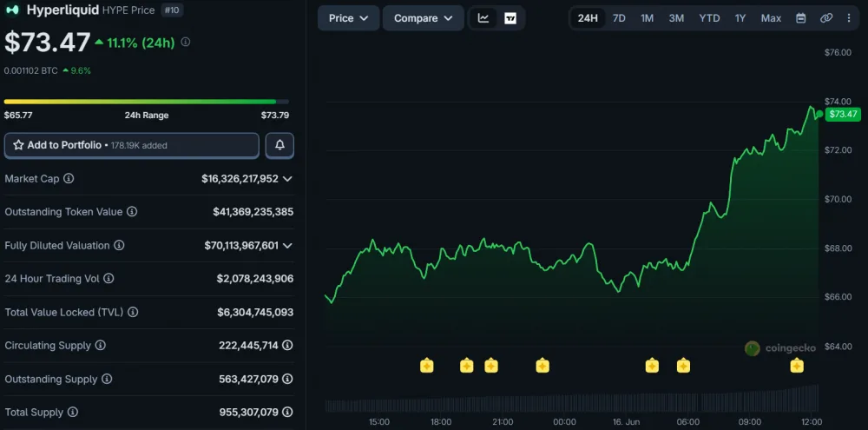
Task: Click the Add to Portfolio button
Action: click(x=132, y=145)
